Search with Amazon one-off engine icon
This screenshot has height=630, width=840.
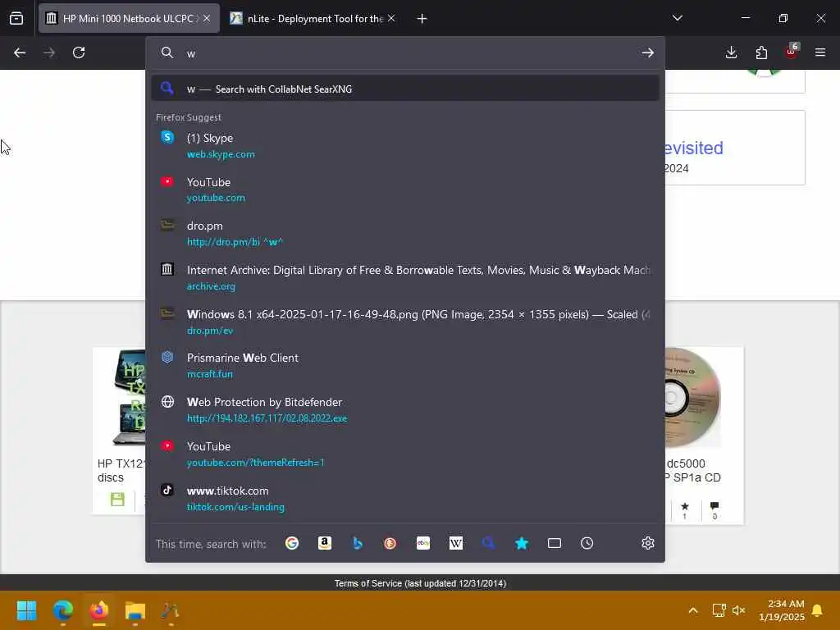tap(325, 543)
